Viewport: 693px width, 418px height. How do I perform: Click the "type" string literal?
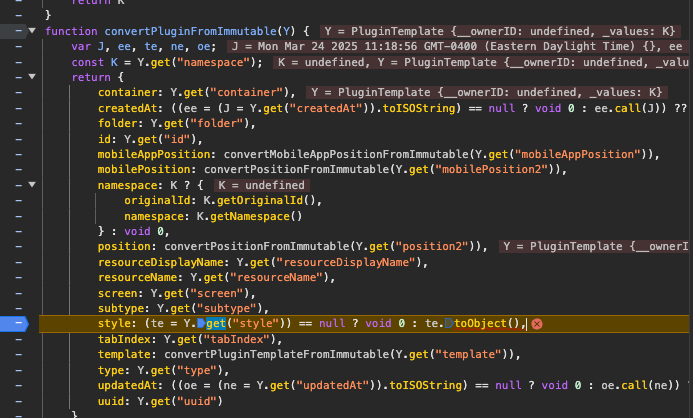point(197,370)
